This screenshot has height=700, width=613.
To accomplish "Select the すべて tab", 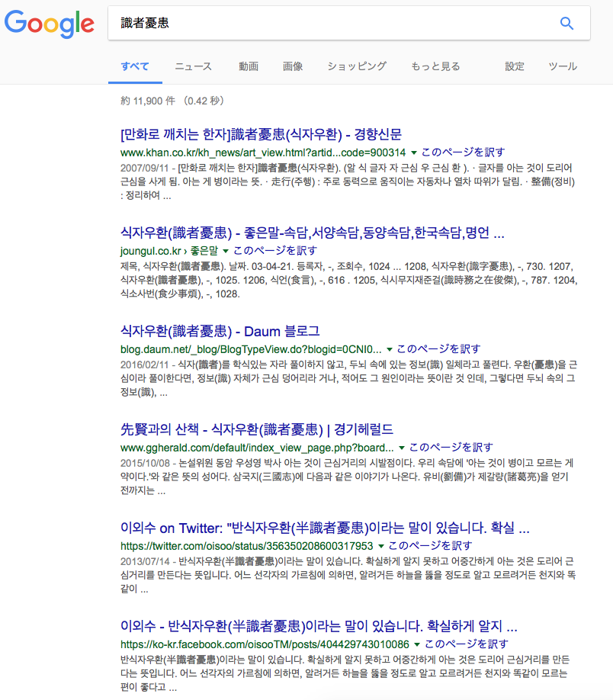I will (134, 66).
